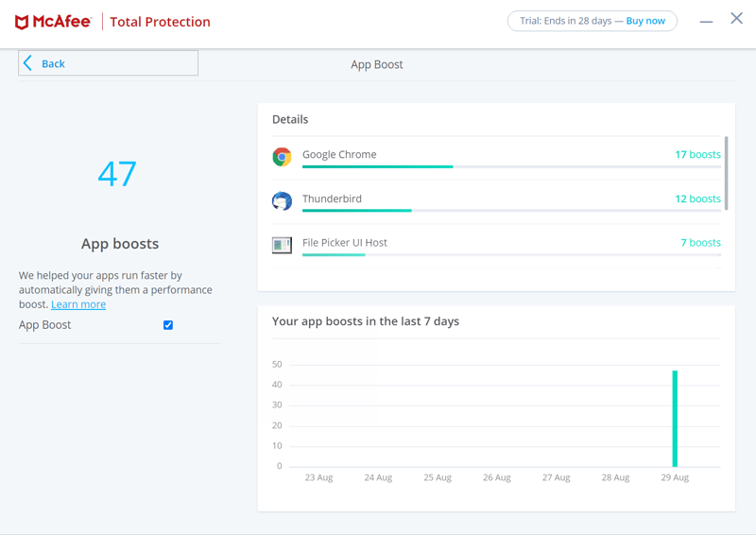This screenshot has height=535, width=756.
Task: Click the '27 Aug' axis label
Action: (x=556, y=477)
